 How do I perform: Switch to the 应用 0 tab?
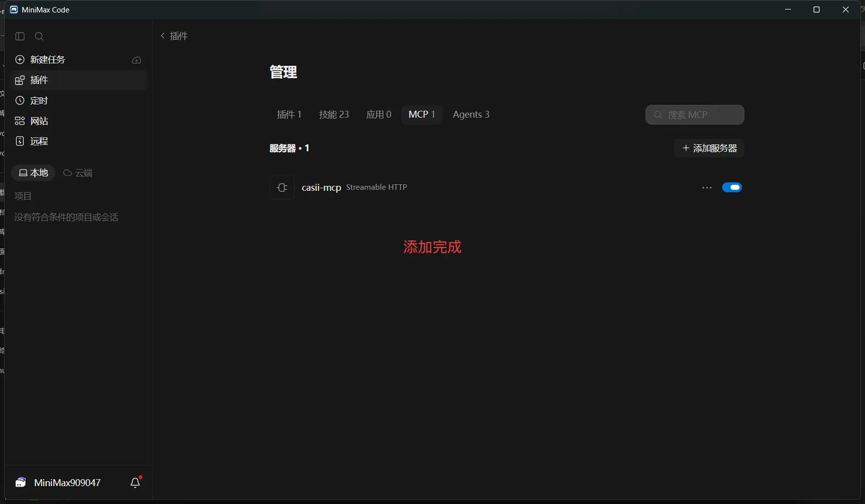pos(378,115)
